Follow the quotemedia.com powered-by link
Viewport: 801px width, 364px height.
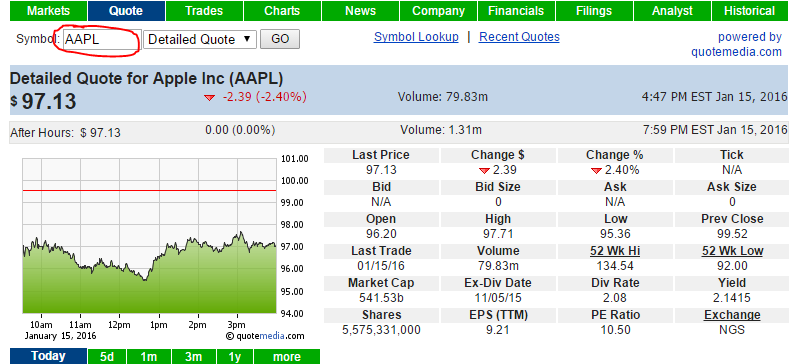pyautogui.click(x=737, y=52)
